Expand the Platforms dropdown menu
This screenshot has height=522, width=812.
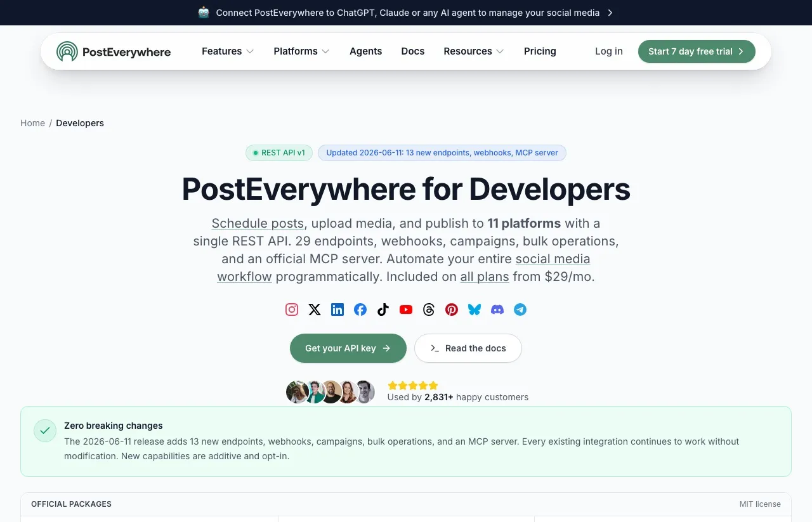[301, 51]
